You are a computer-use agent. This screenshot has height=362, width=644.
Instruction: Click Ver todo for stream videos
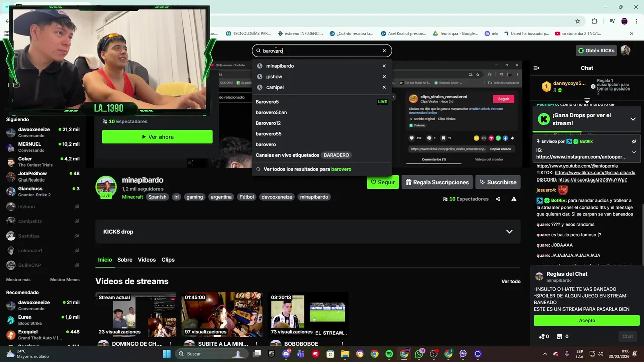point(511,281)
